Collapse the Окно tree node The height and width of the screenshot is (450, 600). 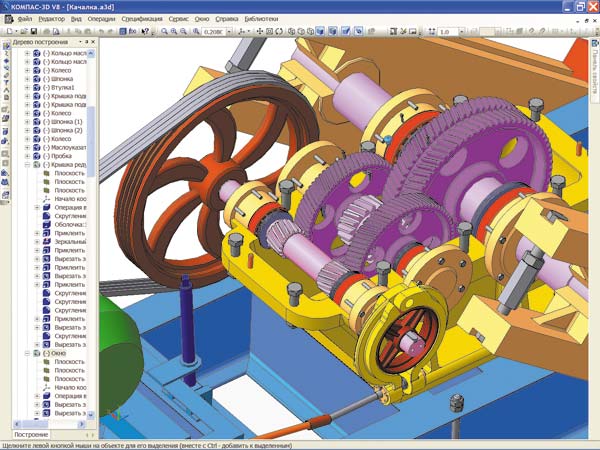pos(27,353)
